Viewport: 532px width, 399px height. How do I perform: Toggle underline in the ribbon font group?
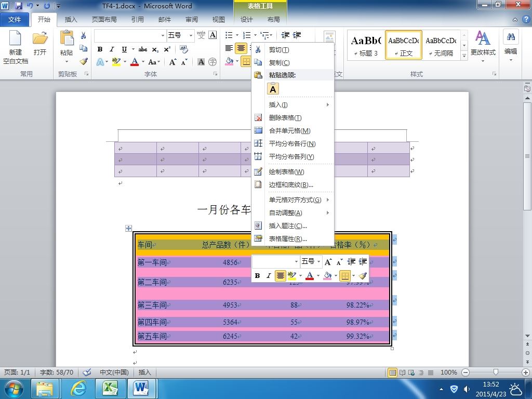[124, 49]
